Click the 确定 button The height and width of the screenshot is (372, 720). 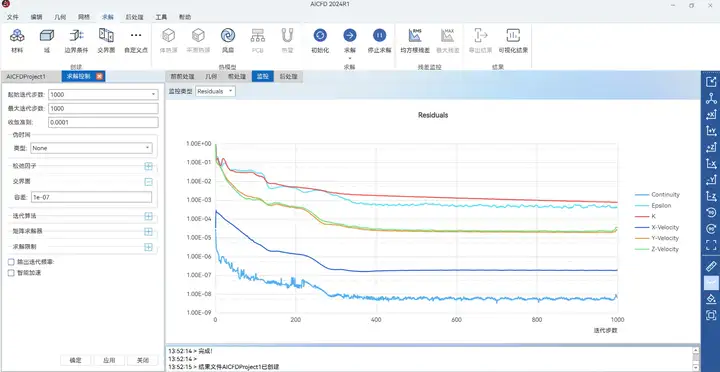tap(76, 360)
